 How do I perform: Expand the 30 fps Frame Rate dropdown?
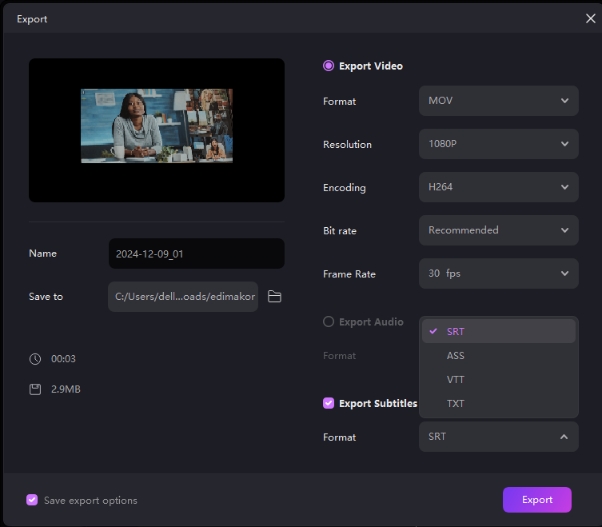498,273
